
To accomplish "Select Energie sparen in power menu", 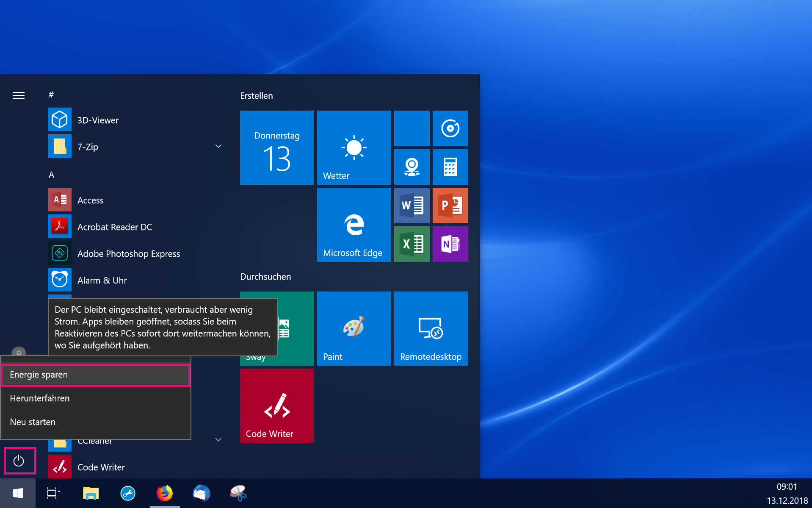I will click(96, 375).
